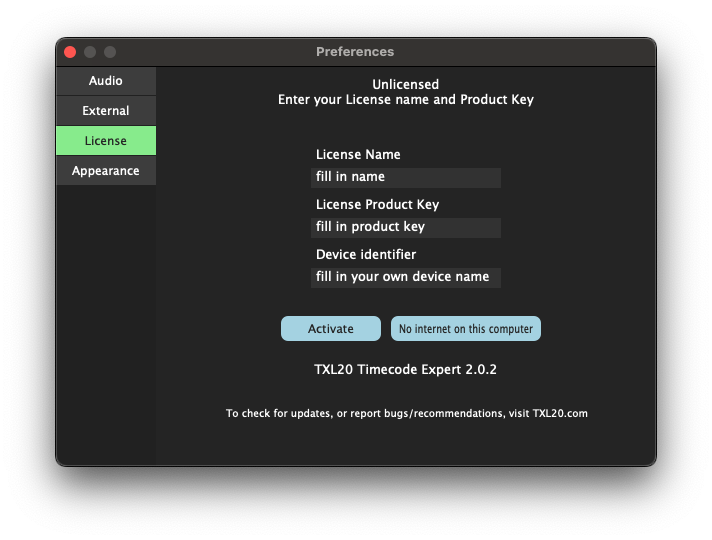Click the greyed-out minimize window button
Viewport: 712px width, 540px height.
90,52
